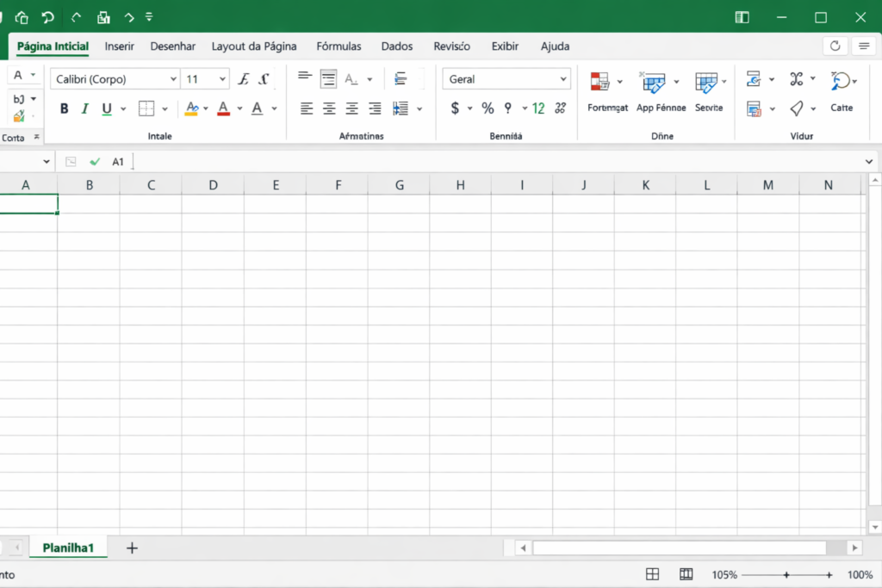
Task: Apply currency dollar format
Action: (455, 108)
